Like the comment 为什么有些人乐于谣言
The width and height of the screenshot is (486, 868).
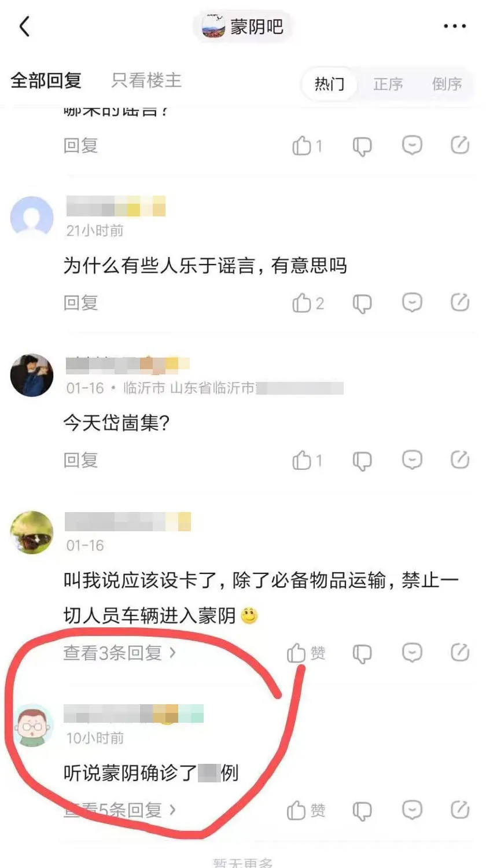[x=308, y=303]
